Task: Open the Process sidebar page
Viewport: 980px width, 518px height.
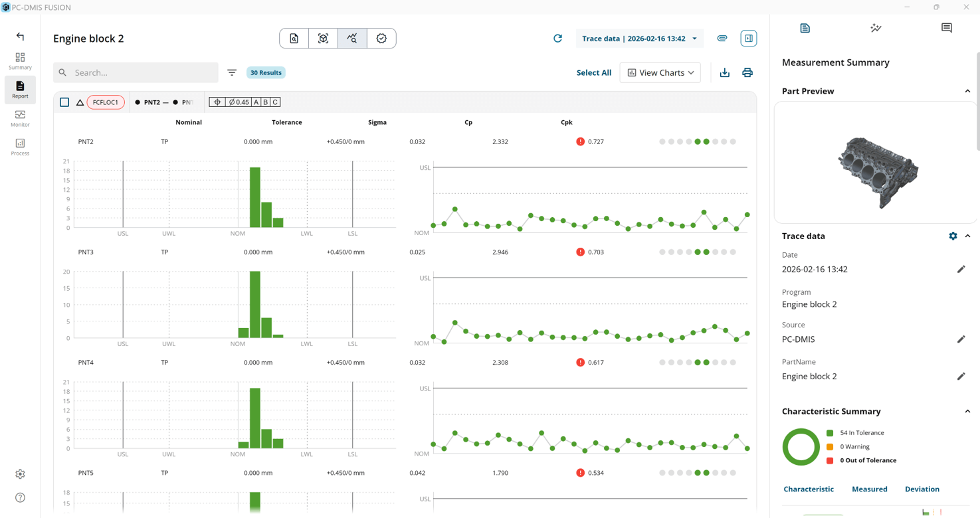Action: point(20,147)
